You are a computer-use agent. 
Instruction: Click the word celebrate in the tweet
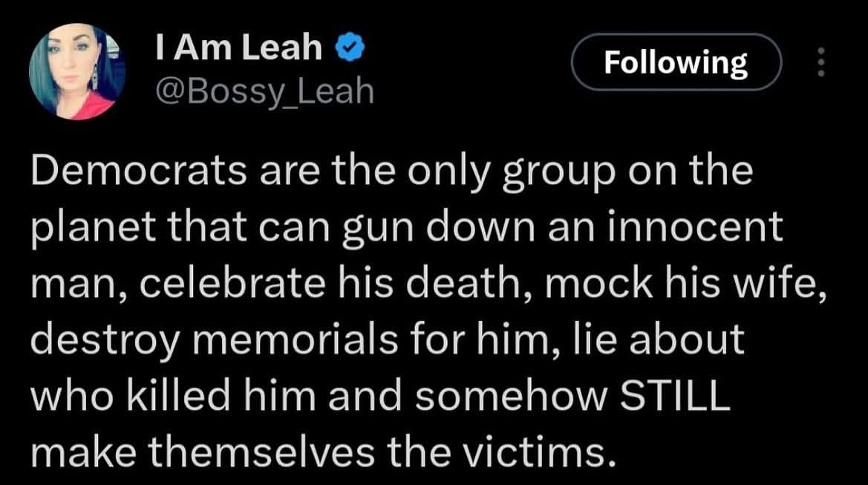232,284
